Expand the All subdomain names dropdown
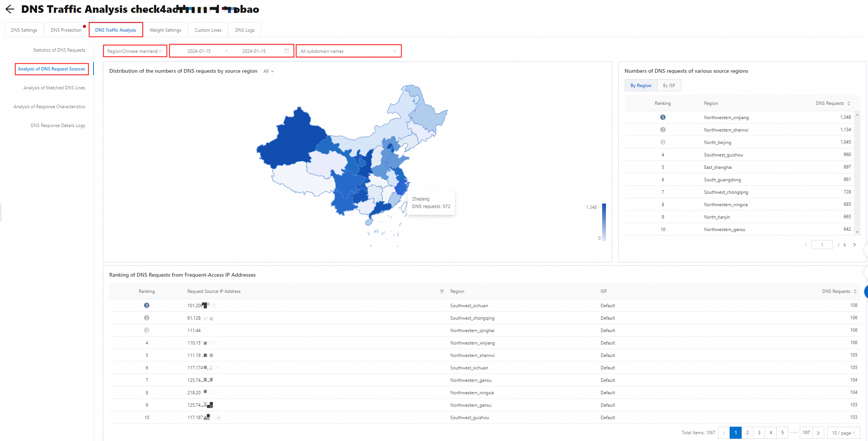Screen dimensions: 868x441 click(348, 51)
